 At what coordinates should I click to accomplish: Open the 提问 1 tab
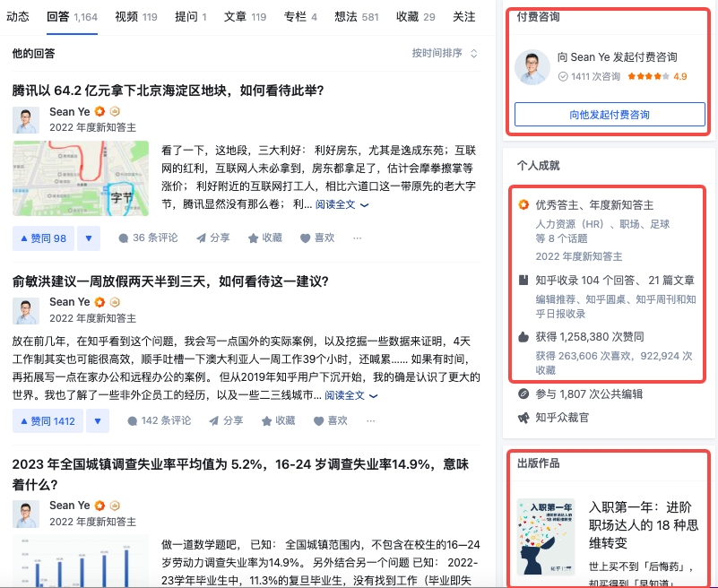point(191,17)
